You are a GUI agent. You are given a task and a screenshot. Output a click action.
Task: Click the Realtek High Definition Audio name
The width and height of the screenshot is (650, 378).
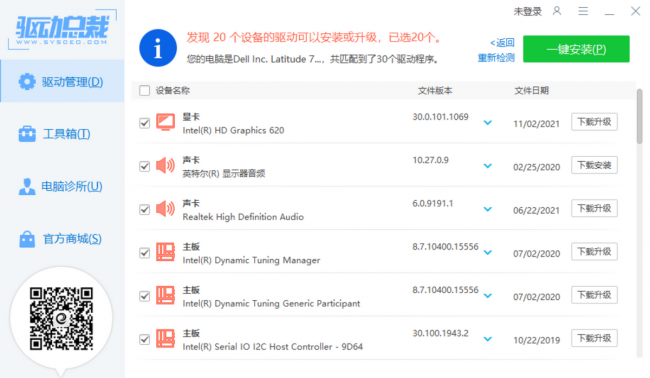[x=243, y=217]
